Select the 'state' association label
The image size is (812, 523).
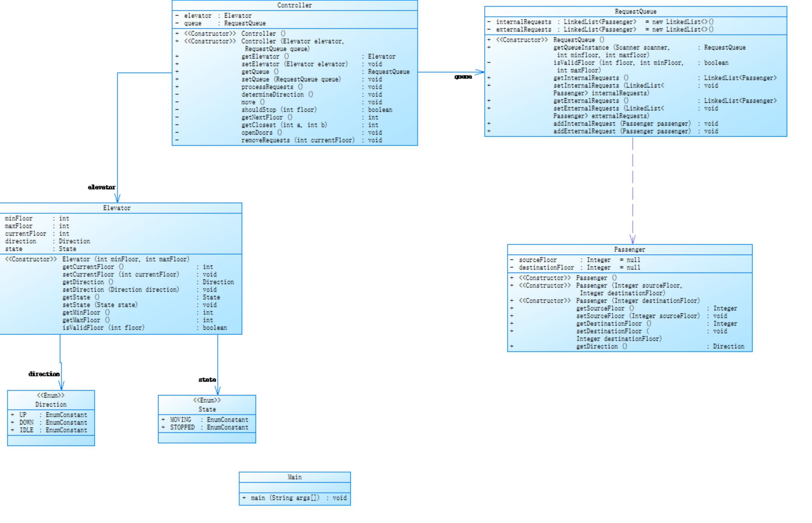(x=207, y=379)
